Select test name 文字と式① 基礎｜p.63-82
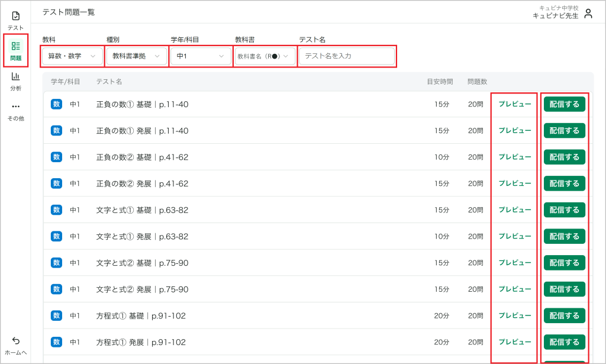The height and width of the screenshot is (364, 606). pyautogui.click(x=142, y=210)
